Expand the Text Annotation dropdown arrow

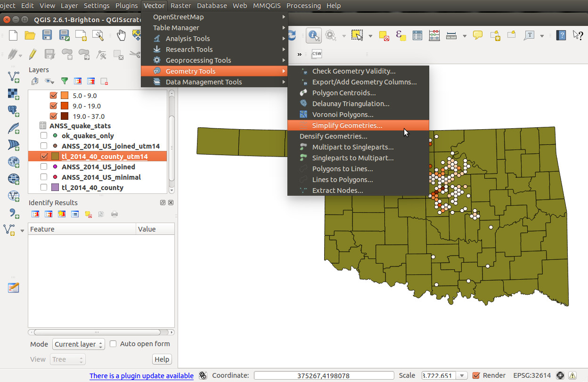coord(542,36)
